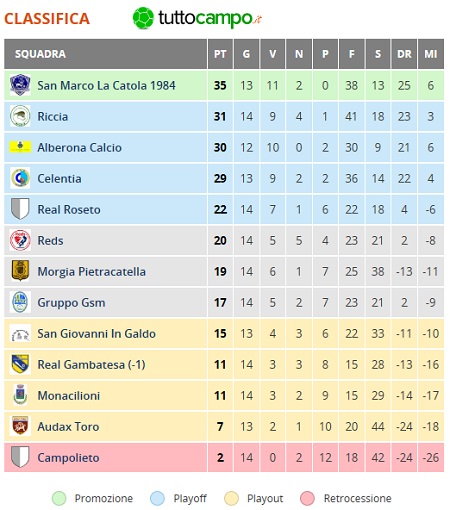Screen dimensions: 450x510
Task: Click the red Retrocessione legend swatch
Action: [307, 499]
